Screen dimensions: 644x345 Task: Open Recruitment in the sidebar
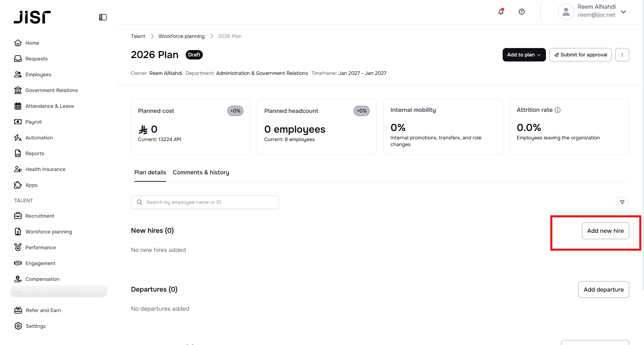click(40, 216)
